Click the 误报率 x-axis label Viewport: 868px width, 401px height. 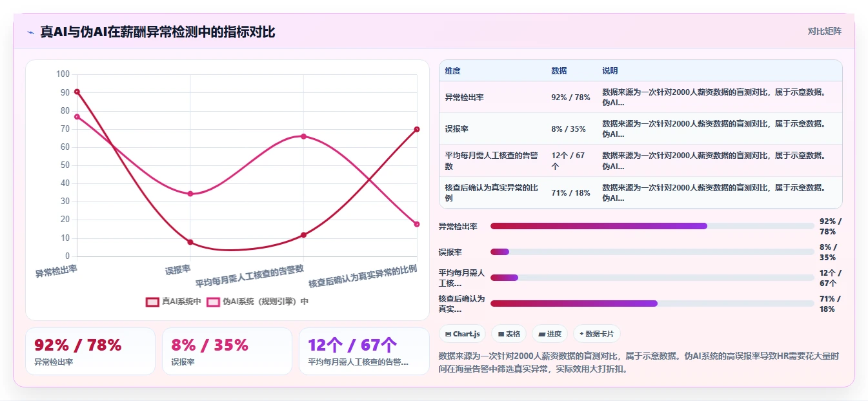click(x=178, y=269)
